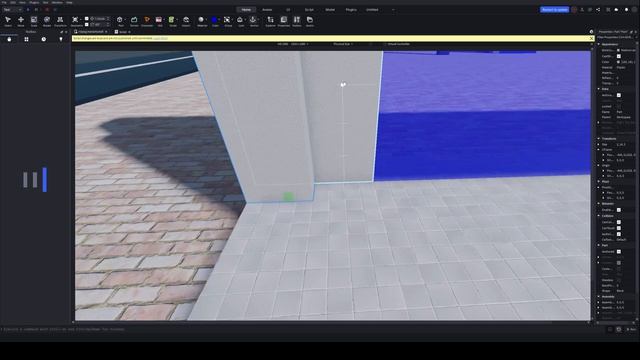640x360 pixels.
Task: Open the Material picker tool
Action: click(201, 21)
